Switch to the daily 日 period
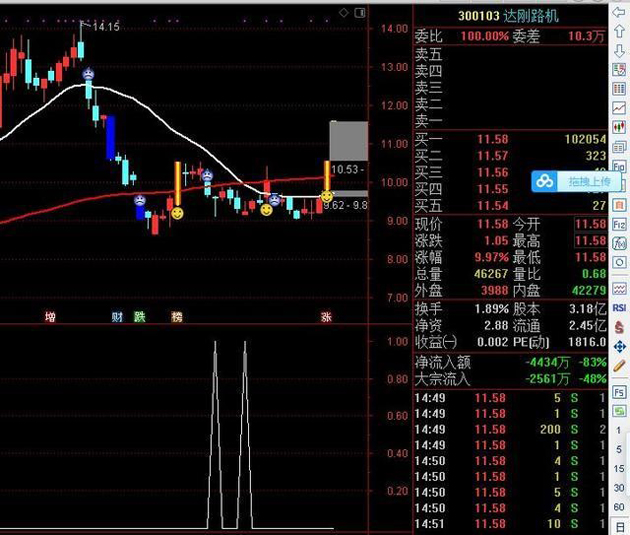 (x=619, y=527)
